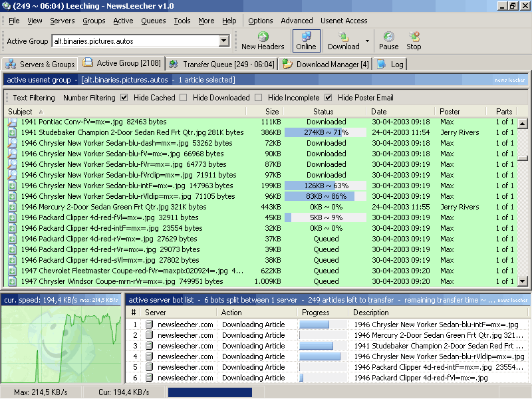Click the icon beside 1941 Studebaker Champion article
The height and width of the screenshot is (399, 532).
tap(12, 132)
